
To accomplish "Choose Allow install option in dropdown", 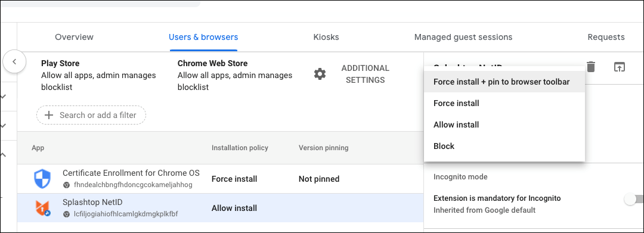I will point(504,125).
